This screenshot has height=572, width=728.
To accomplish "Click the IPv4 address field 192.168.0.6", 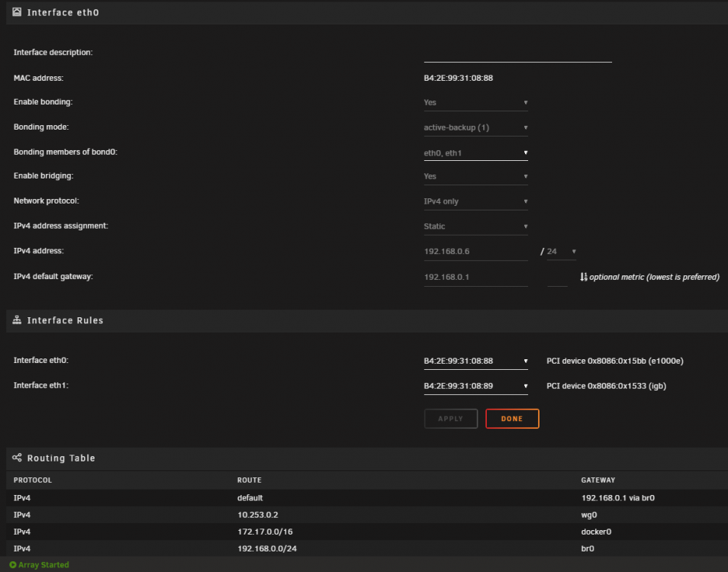I will (x=475, y=252).
